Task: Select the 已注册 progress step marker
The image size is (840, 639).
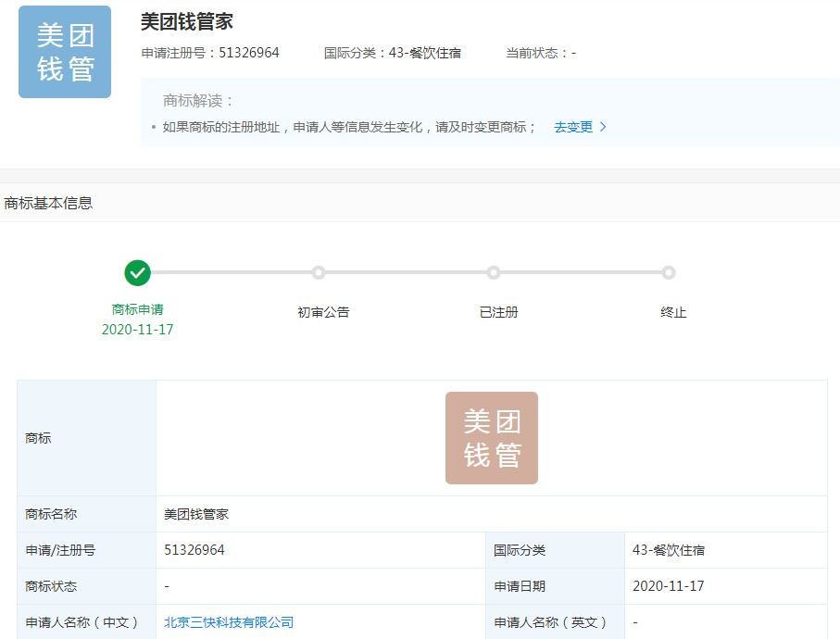Action: [x=494, y=272]
